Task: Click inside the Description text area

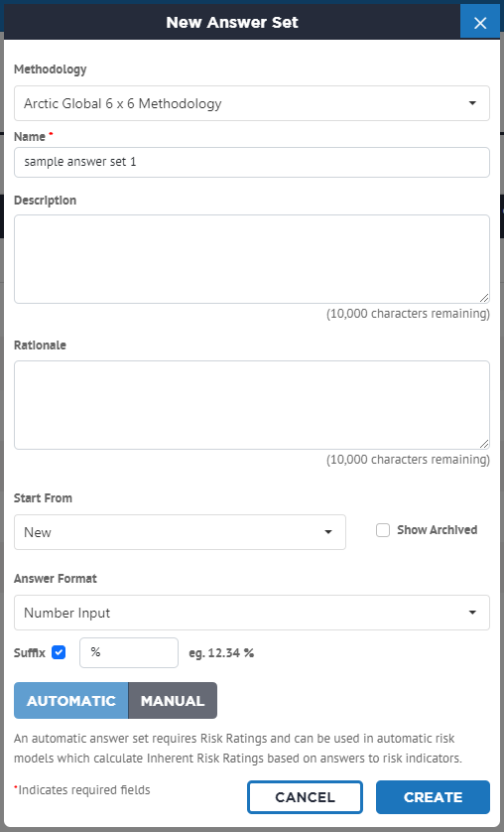Action: pos(252,259)
